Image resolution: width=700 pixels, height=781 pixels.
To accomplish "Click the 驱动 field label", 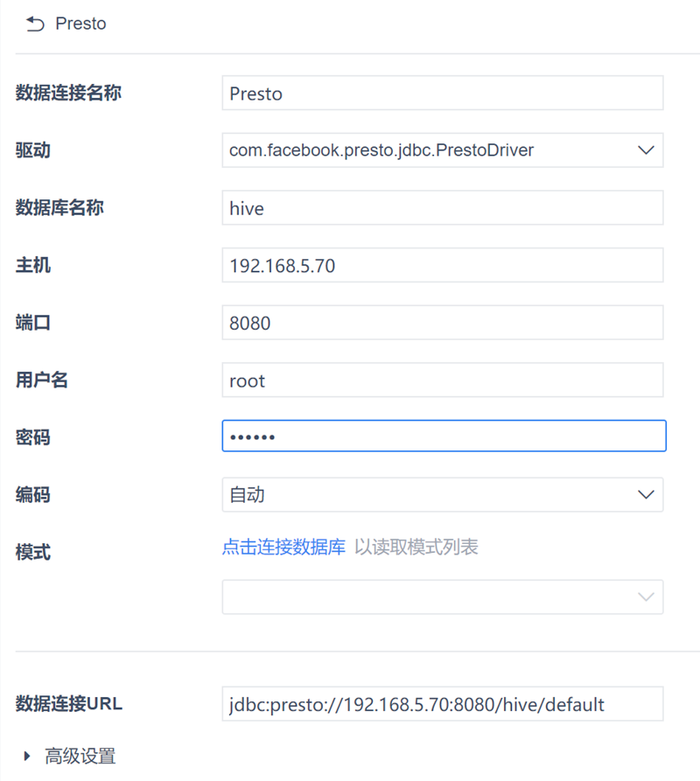I will click(33, 150).
